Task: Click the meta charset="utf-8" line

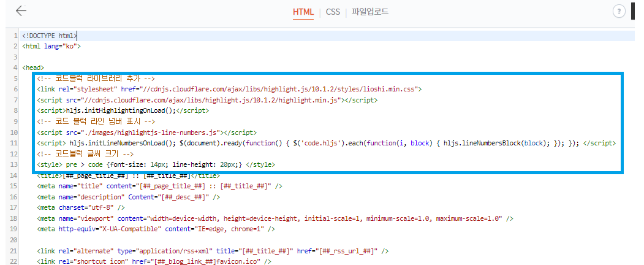Action: point(81,207)
